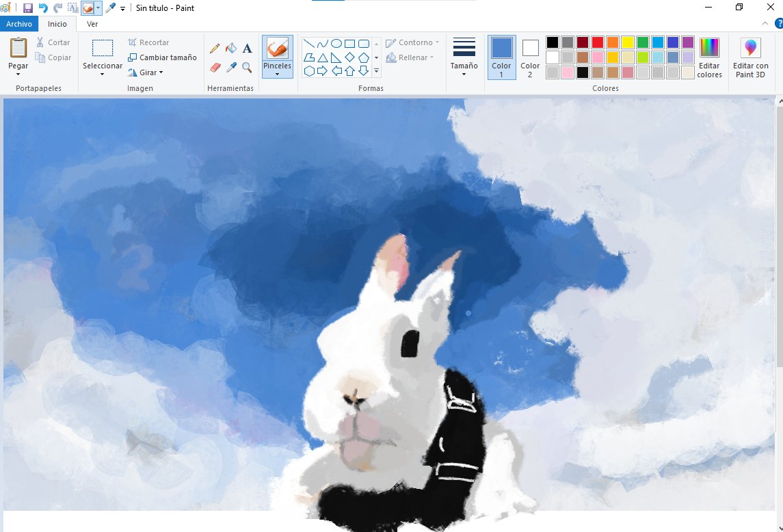This screenshot has width=783, height=532.
Task: Choose the Pentagon shape
Action: (x=364, y=57)
